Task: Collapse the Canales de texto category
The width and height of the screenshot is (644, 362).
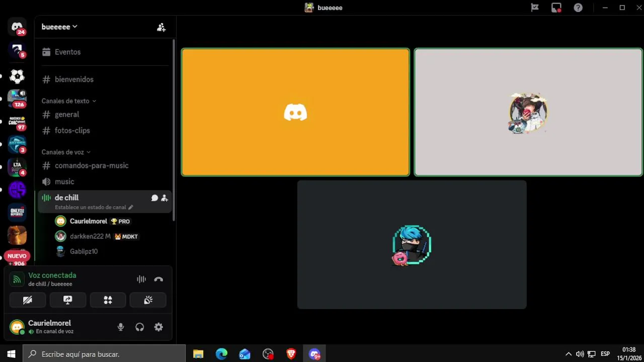Action: point(68,101)
